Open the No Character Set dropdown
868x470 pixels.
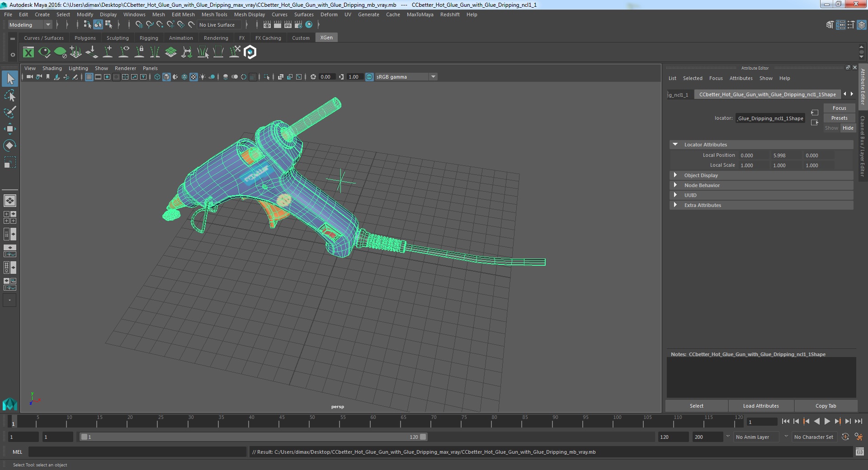(x=815, y=437)
